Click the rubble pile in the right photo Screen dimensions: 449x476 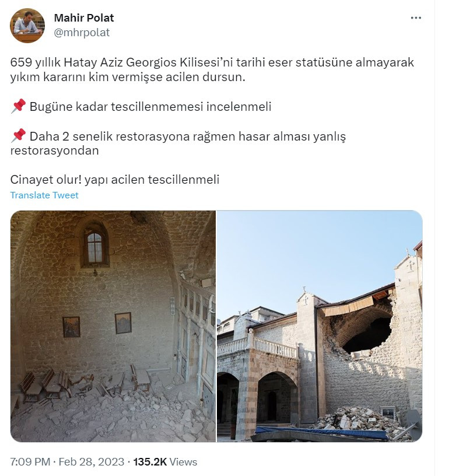[360, 421]
